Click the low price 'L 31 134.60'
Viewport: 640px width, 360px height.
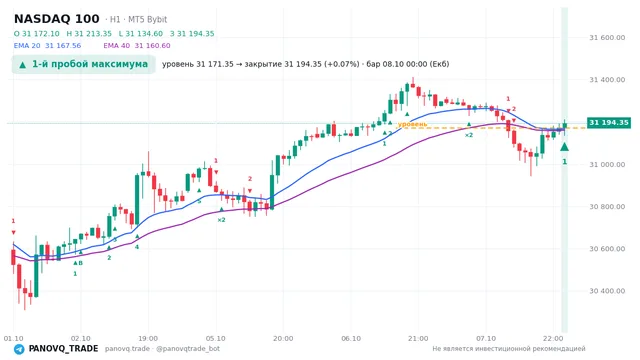point(141,34)
